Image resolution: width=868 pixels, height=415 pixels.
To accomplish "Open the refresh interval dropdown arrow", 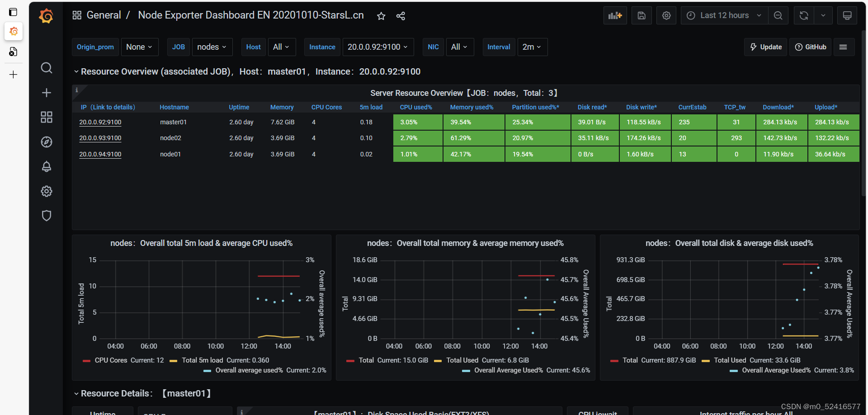I will tap(823, 15).
